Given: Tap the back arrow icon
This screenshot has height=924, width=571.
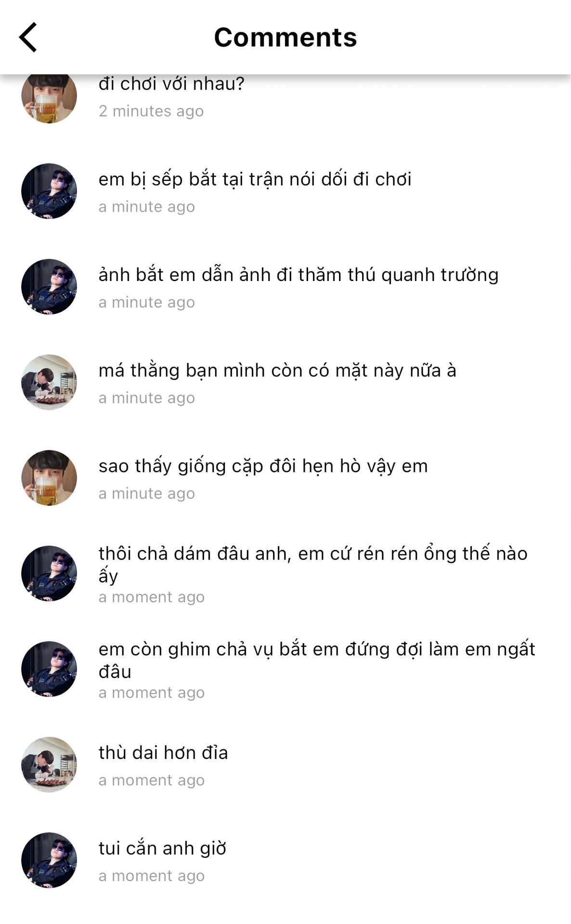Looking at the screenshot, I should click(x=28, y=37).
